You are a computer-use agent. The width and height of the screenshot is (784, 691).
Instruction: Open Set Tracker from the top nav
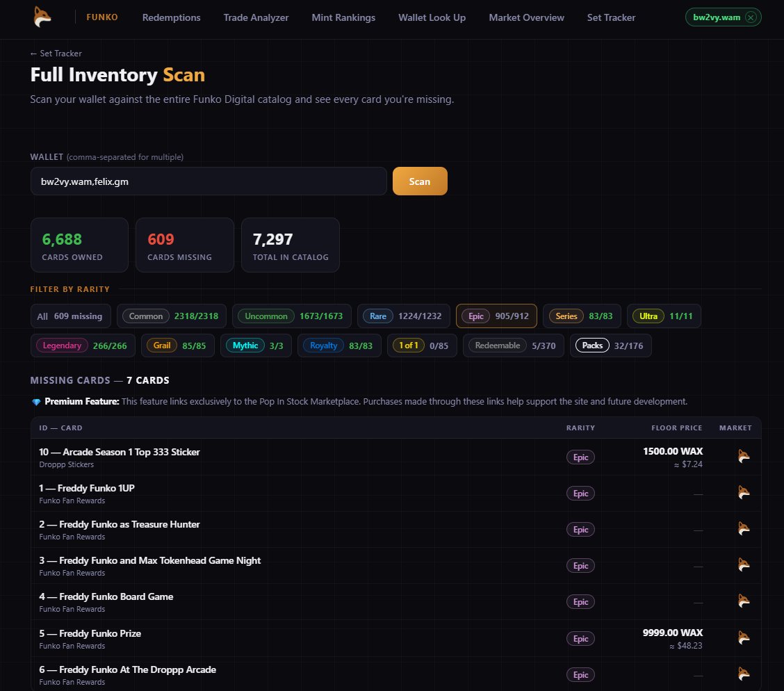point(611,17)
